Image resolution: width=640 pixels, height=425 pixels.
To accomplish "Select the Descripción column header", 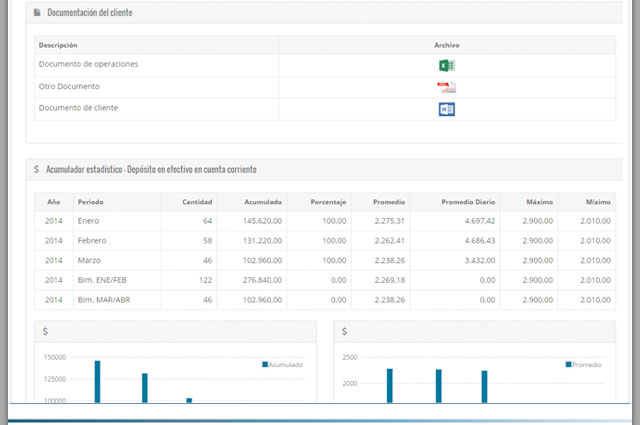I will pos(58,45).
